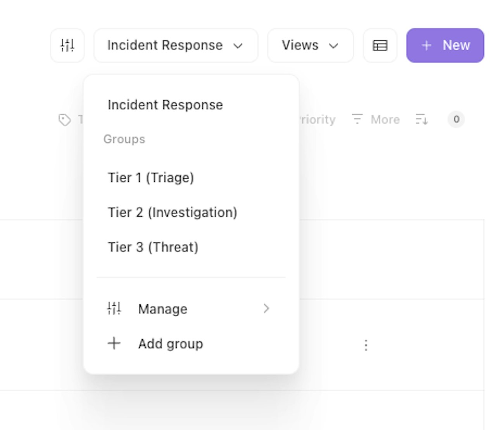
Task: Click the sliders icon beside Manage
Action: pos(114,309)
